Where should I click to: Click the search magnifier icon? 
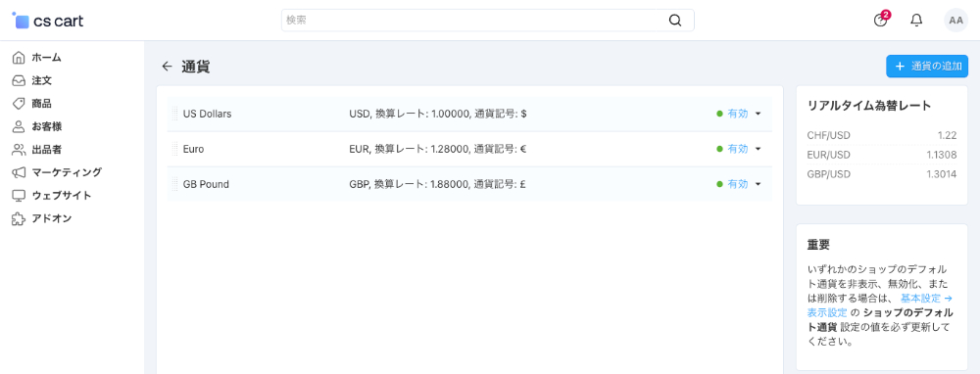point(675,20)
